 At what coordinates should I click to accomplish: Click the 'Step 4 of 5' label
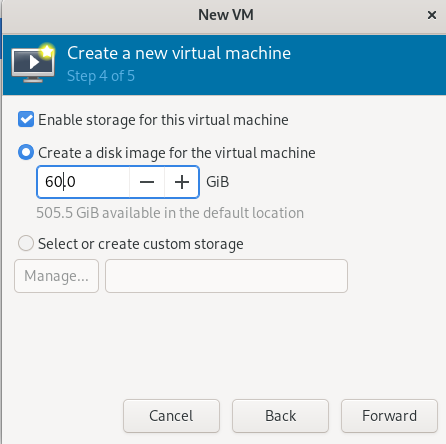point(101,76)
